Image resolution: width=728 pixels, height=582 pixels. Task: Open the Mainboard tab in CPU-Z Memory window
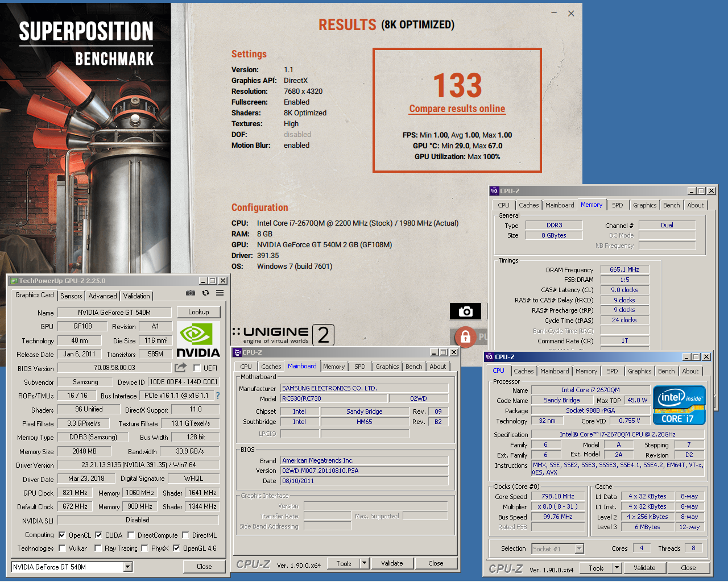tap(560, 205)
